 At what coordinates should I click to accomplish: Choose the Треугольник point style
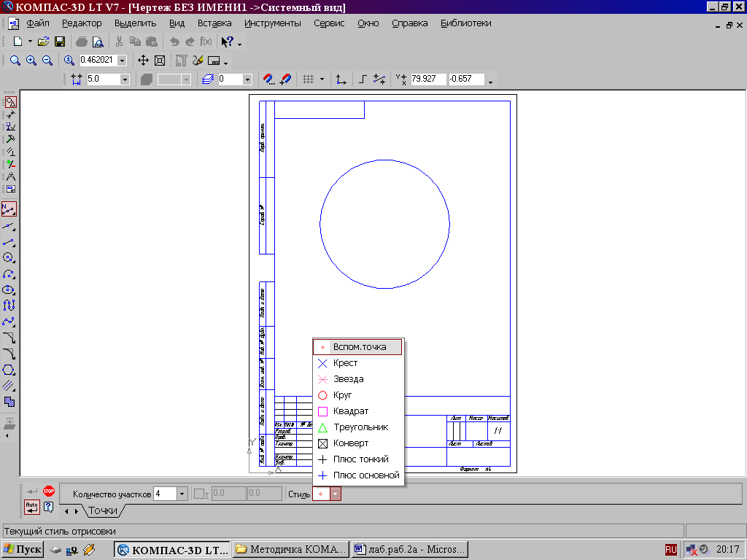(357, 427)
